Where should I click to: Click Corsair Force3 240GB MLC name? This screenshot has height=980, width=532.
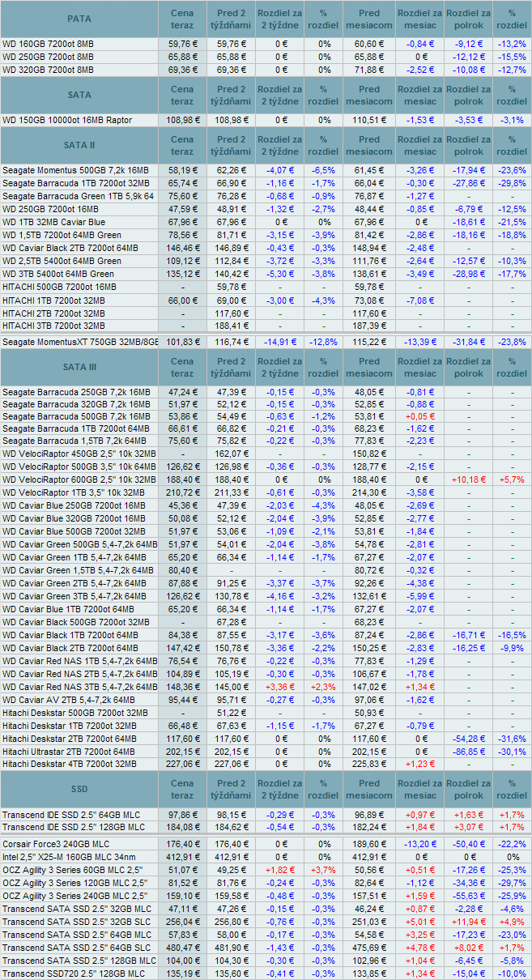[56, 844]
